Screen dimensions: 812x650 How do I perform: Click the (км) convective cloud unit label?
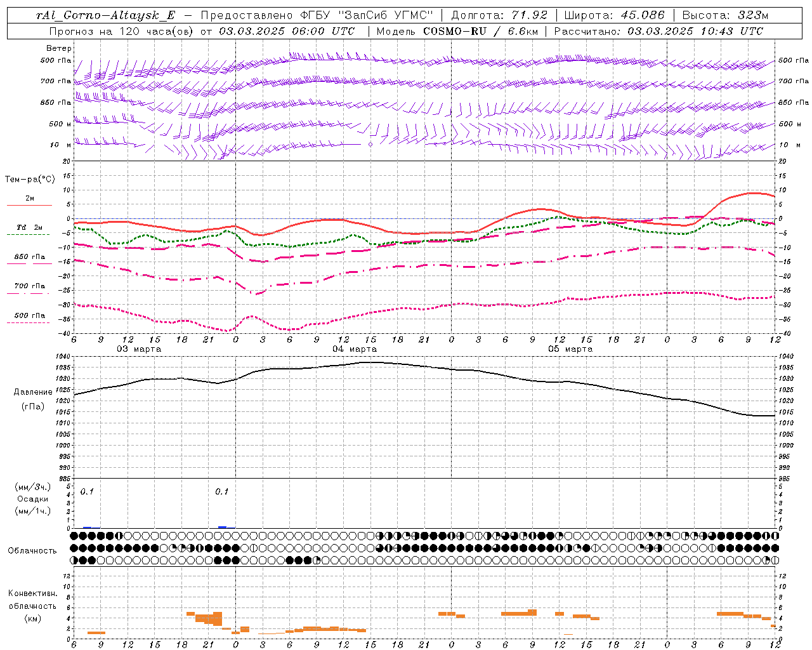(32, 619)
